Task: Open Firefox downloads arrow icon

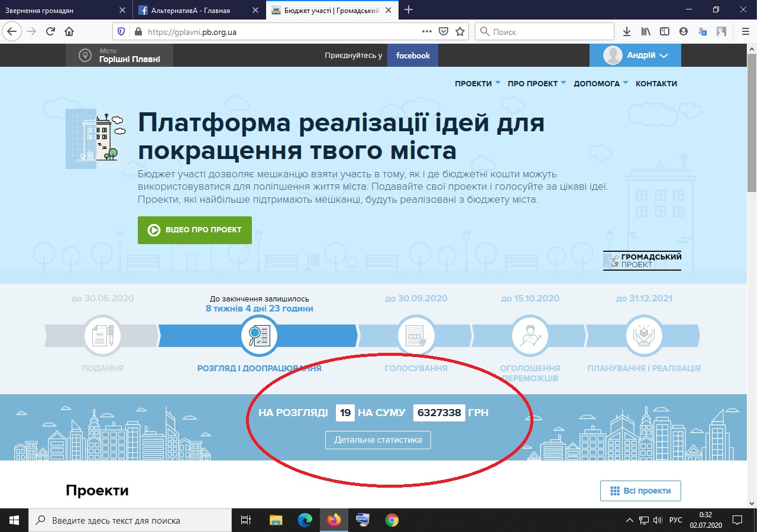Action: click(x=627, y=32)
